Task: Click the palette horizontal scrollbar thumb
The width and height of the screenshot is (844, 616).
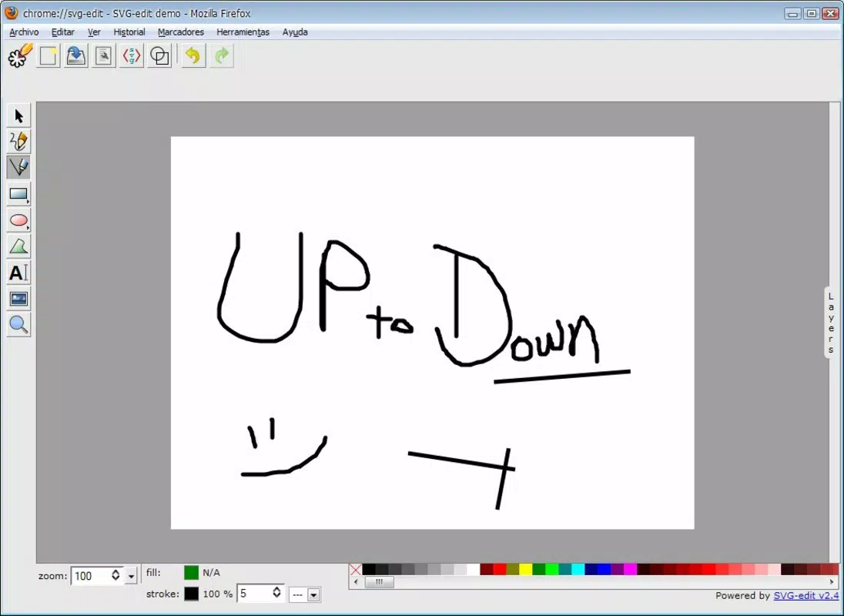Action: point(379,582)
